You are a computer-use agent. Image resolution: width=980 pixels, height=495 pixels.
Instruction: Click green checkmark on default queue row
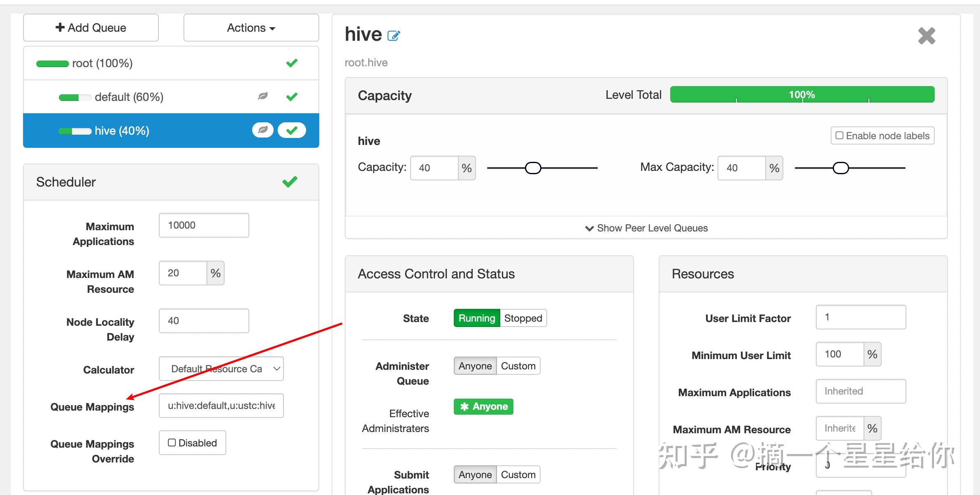pyautogui.click(x=292, y=96)
